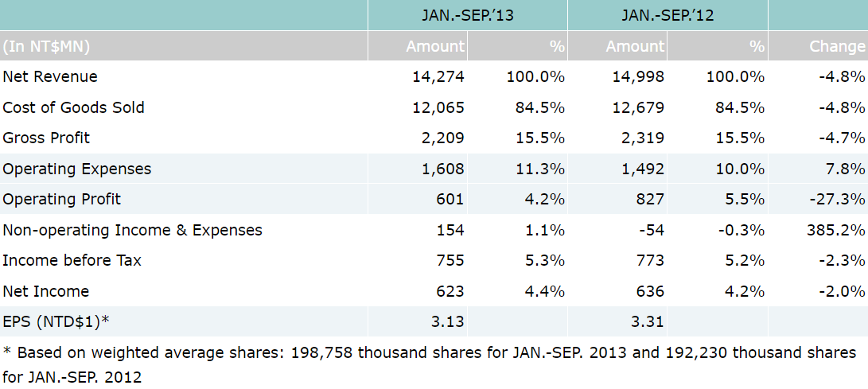Screen dimensions: 868x389
Task: Click Non-operating Income & Expenses label
Action: pyautogui.click(x=133, y=230)
